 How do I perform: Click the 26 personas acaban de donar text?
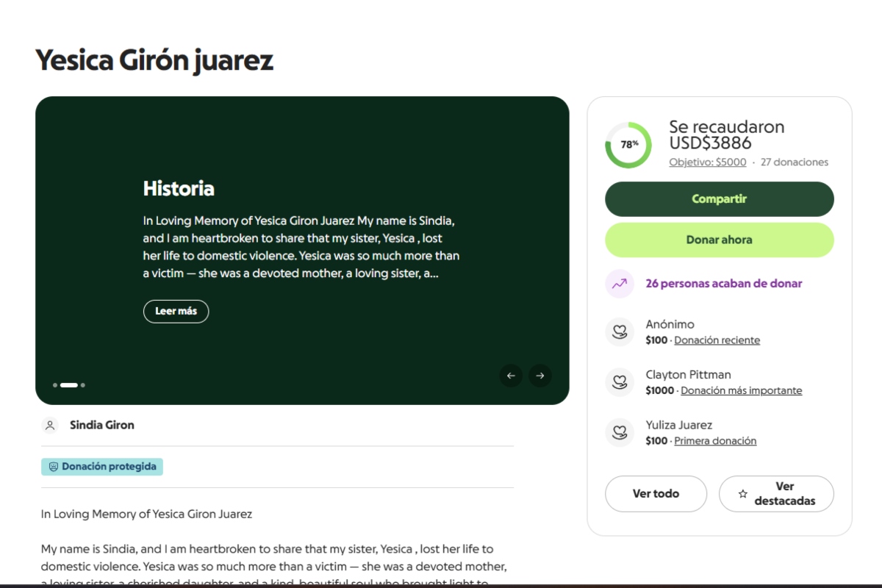(x=724, y=283)
